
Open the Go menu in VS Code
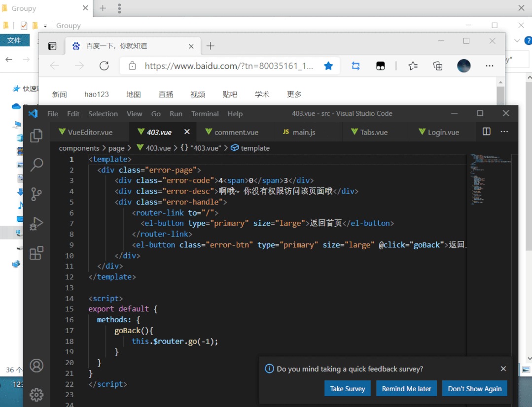[156, 114]
